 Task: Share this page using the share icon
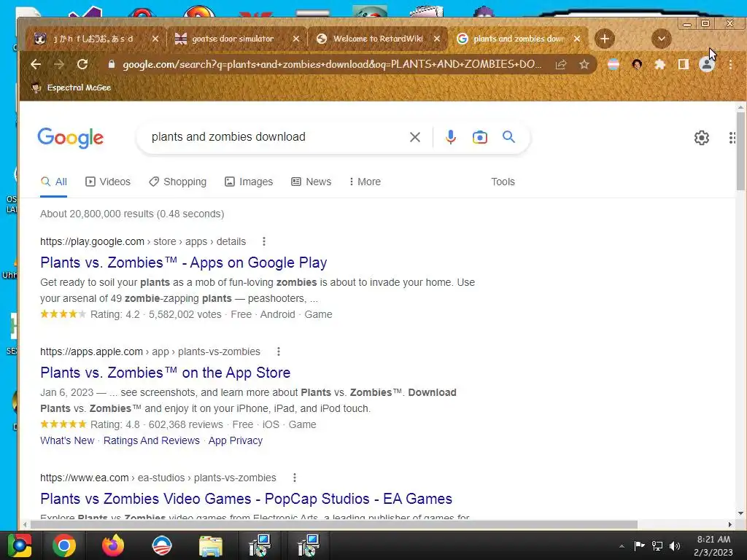pyautogui.click(x=561, y=64)
